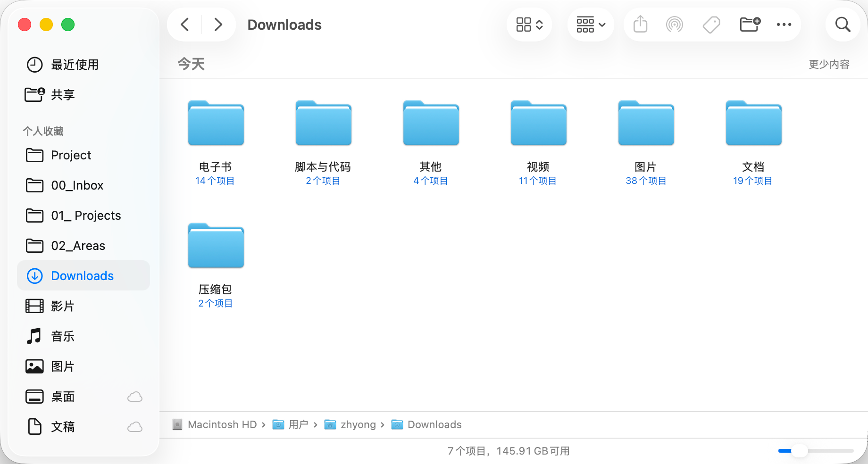The height and width of the screenshot is (464, 868).
Task: Open 桌面 in the sidebar
Action: (83, 397)
